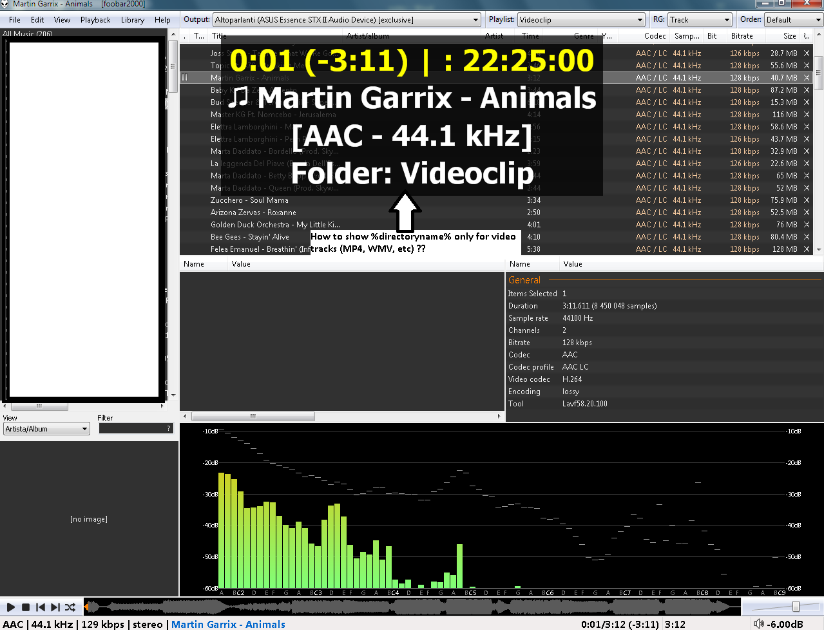
Task: Click X icon on the 40.7 MB row
Action: click(807, 78)
